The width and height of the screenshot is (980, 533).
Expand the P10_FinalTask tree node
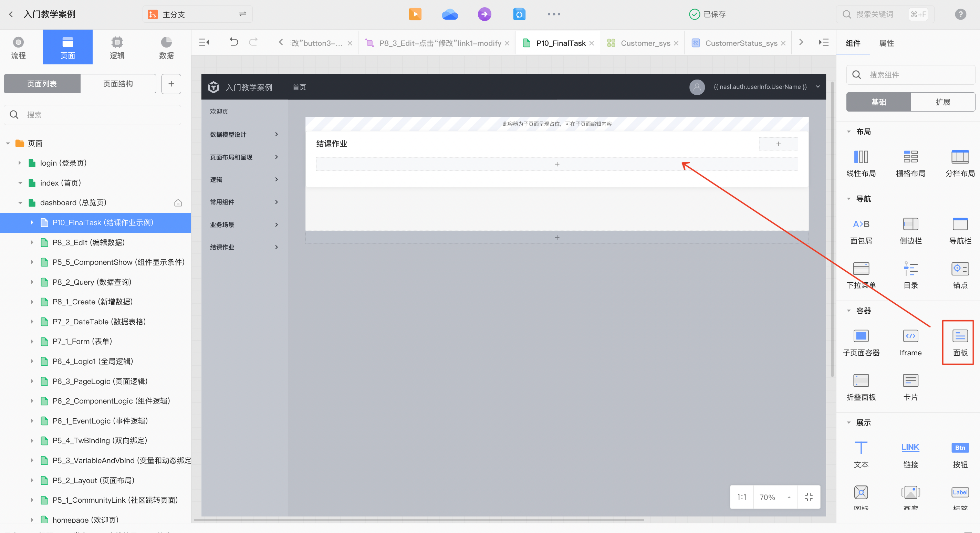[x=32, y=222]
